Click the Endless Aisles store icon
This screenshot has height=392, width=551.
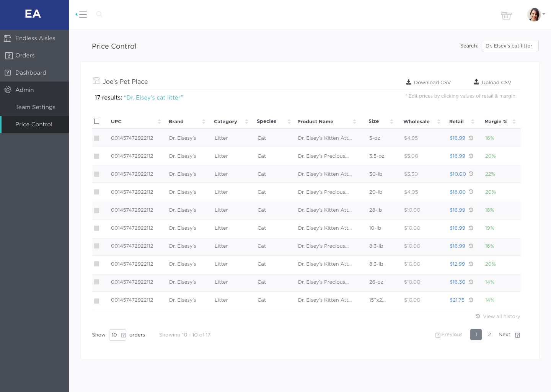coord(7,38)
